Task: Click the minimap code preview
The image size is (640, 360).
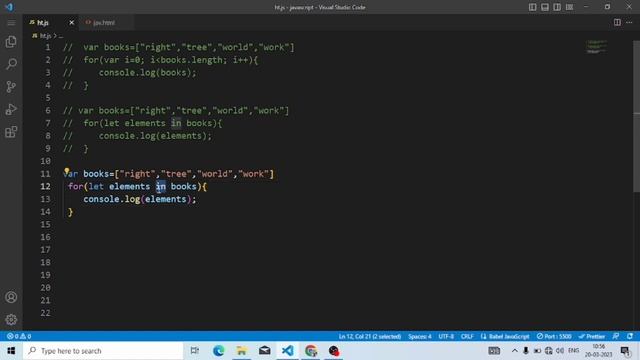Action: tap(596, 47)
